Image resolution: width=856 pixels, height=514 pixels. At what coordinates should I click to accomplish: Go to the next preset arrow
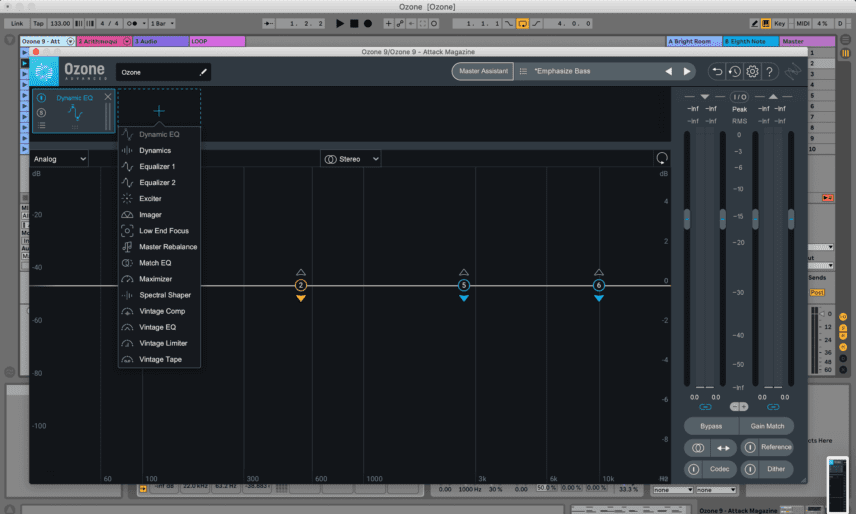(x=687, y=71)
